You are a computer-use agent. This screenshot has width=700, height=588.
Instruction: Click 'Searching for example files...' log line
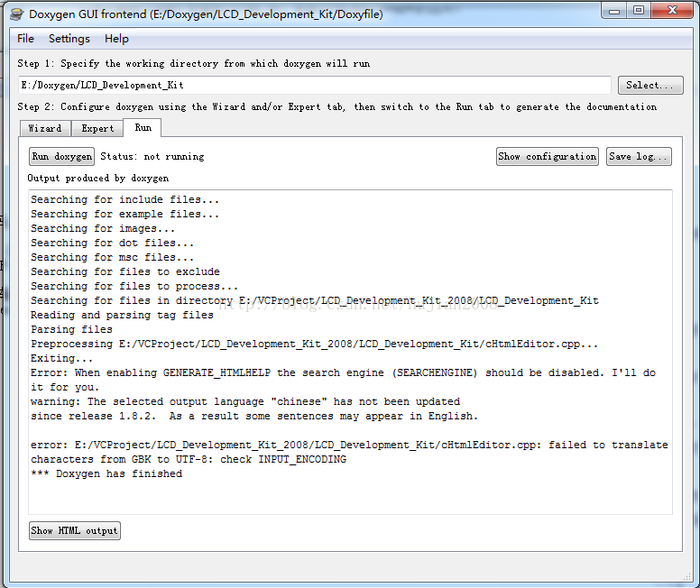pos(125,215)
